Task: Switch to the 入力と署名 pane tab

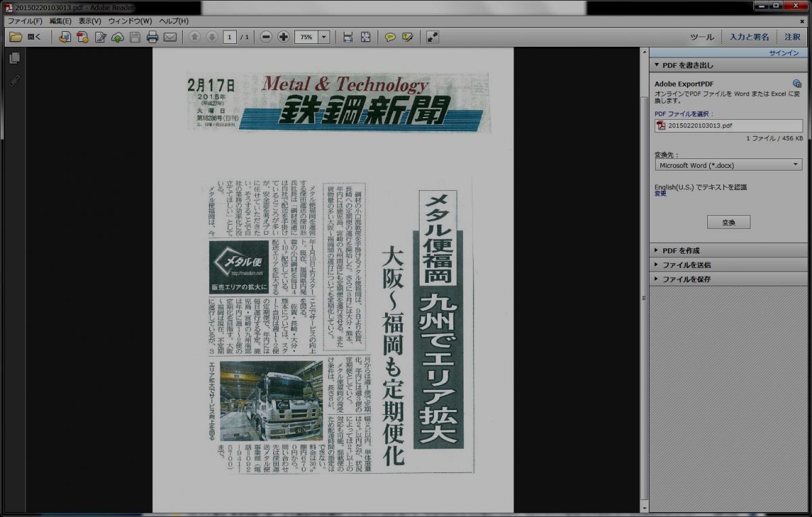Action: 749,37
